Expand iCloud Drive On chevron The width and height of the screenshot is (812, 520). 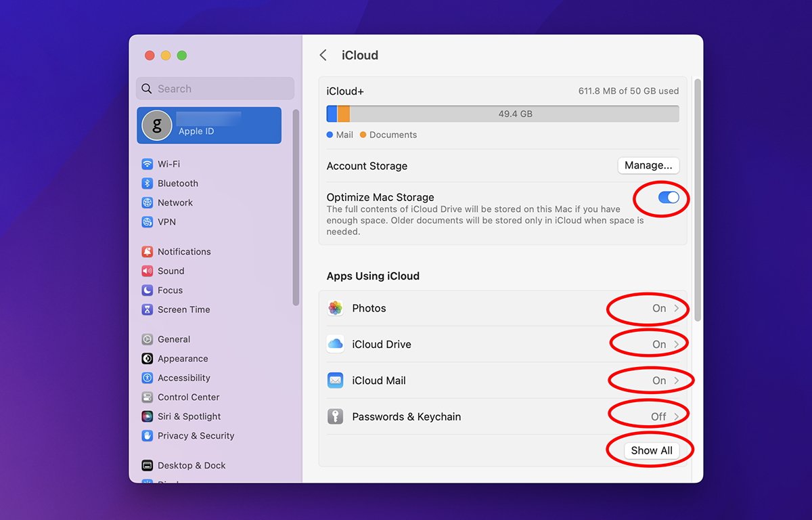(x=676, y=345)
